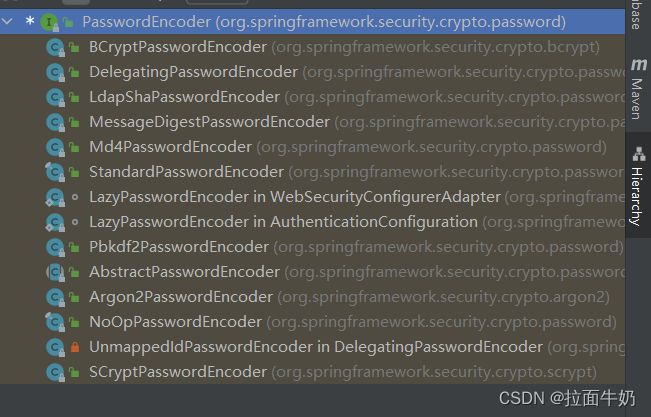Select MessageDigestPasswordEncoder entry
This screenshot has width=651, height=417.
(312, 122)
